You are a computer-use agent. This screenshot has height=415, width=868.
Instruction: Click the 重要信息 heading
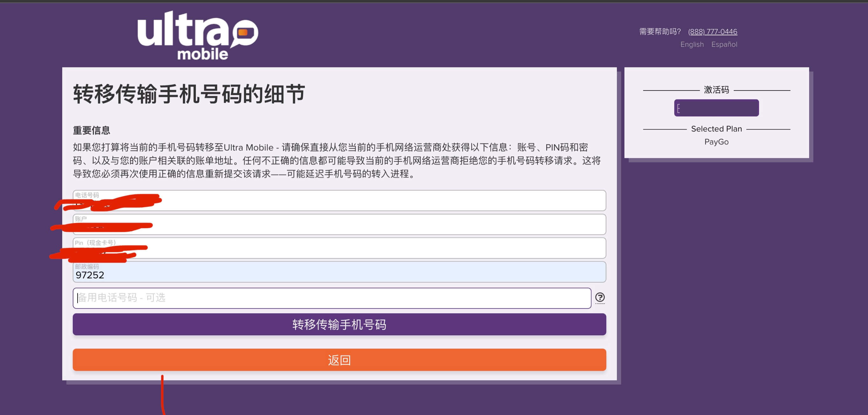tap(92, 130)
